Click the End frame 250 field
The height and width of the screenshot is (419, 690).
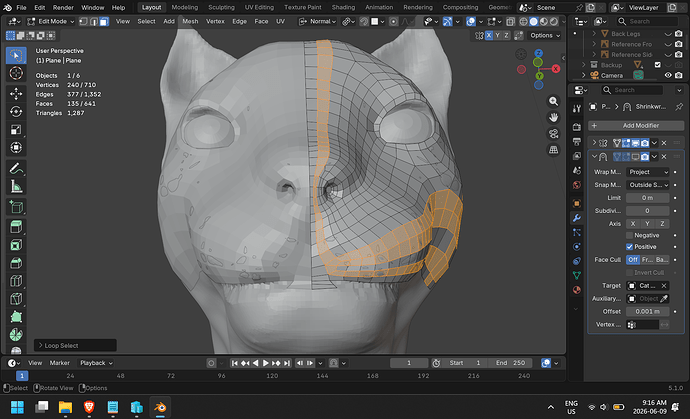click(x=510, y=363)
